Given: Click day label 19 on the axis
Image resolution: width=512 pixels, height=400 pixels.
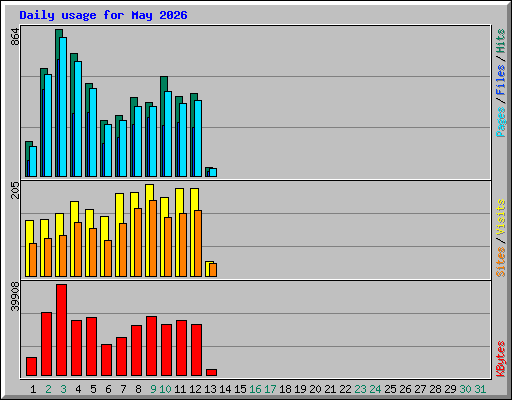Looking at the screenshot, I should point(300,389).
